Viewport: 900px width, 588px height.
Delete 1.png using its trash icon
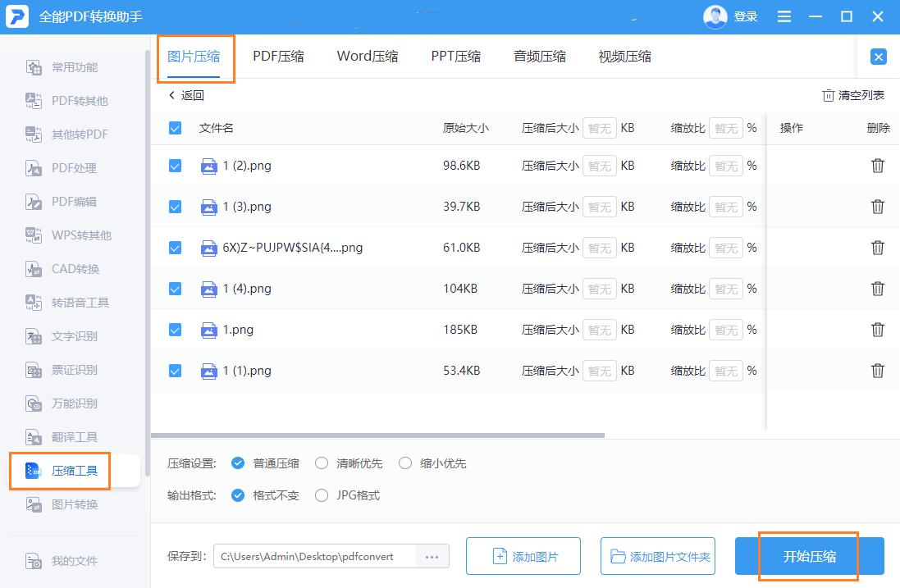[x=878, y=330]
